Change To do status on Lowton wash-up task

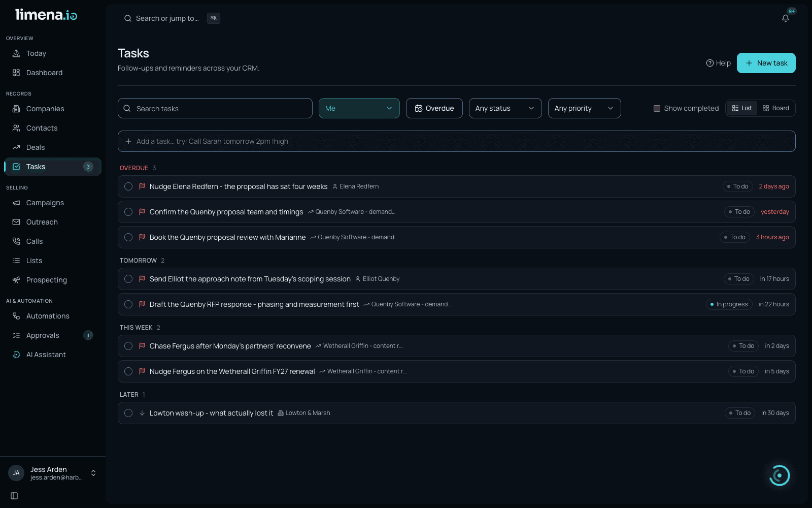(740, 413)
